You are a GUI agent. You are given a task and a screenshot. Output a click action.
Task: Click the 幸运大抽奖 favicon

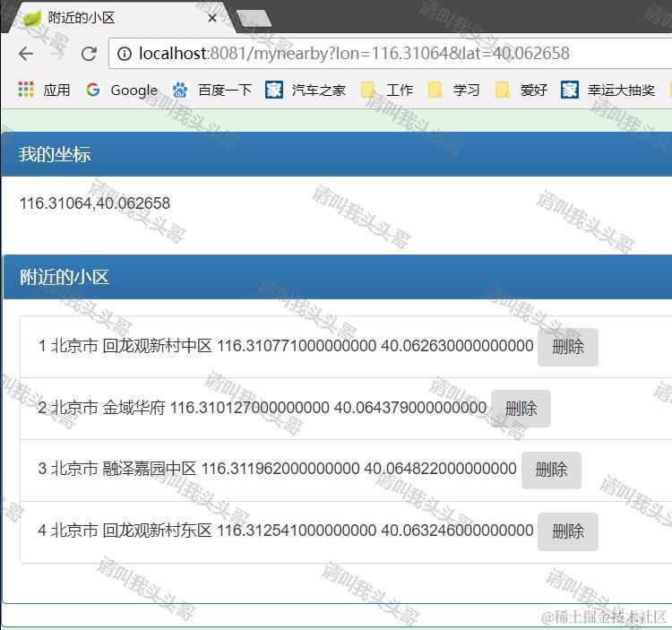pos(570,90)
